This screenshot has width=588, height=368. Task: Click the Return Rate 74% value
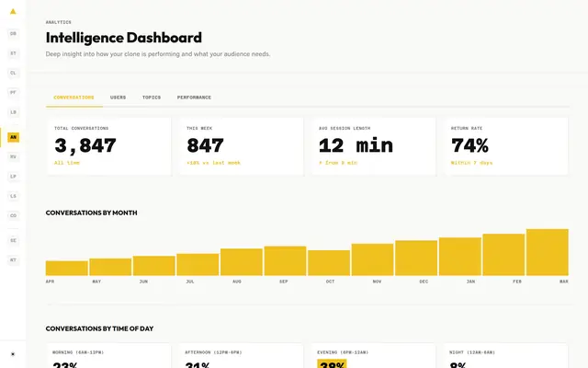pyautogui.click(x=469, y=145)
